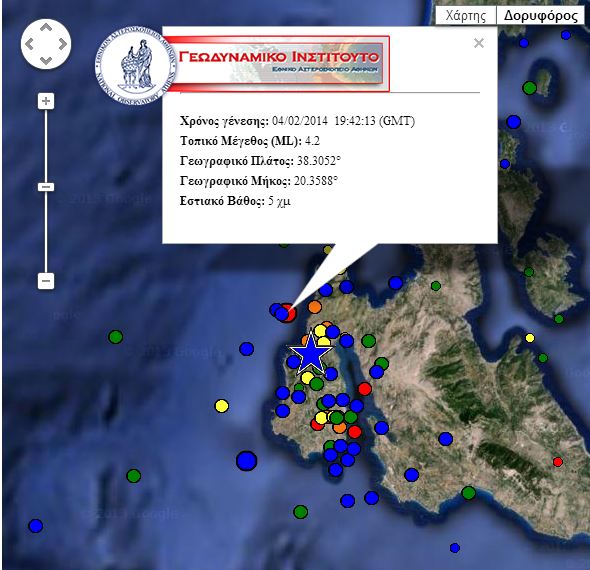Click the zoom slider handle
590x570 pixels.
coord(46,187)
